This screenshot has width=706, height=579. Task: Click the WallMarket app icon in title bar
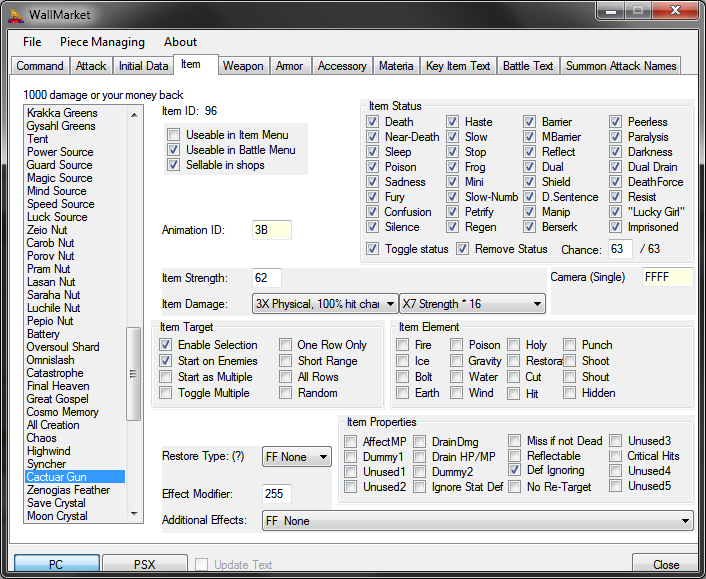(16, 15)
